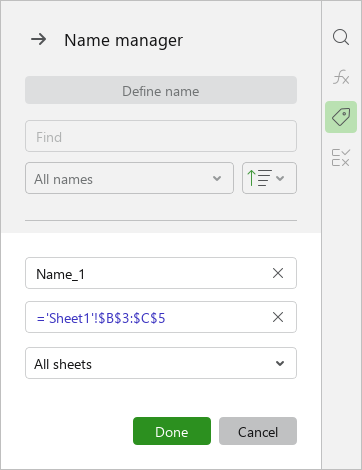Expand the All names filter dropdown

[x=129, y=178]
